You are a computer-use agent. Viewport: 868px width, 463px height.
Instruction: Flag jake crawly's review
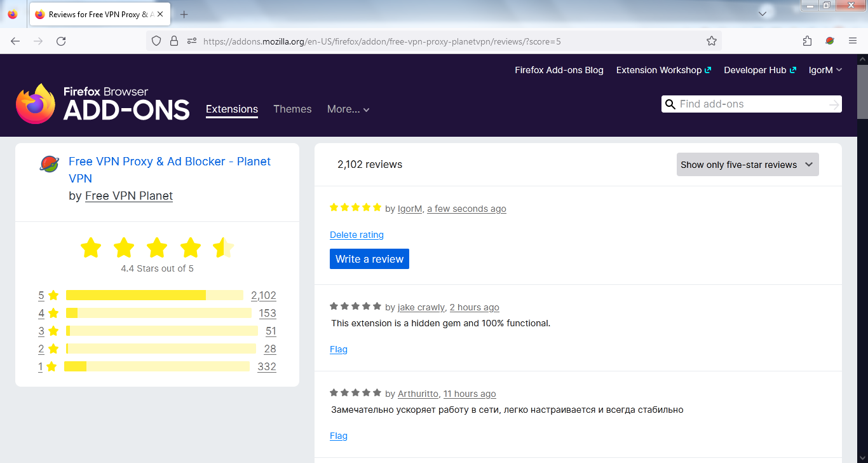[339, 350]
